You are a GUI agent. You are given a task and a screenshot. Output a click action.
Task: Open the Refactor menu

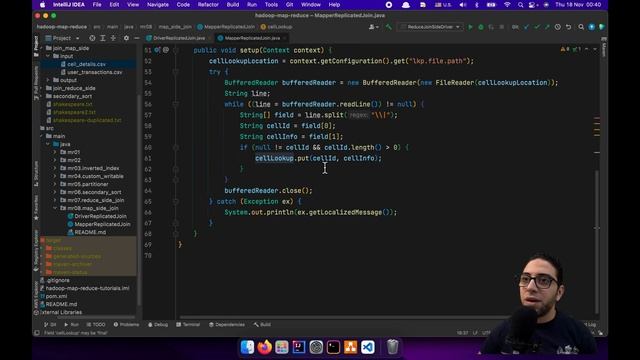point(208,5)
